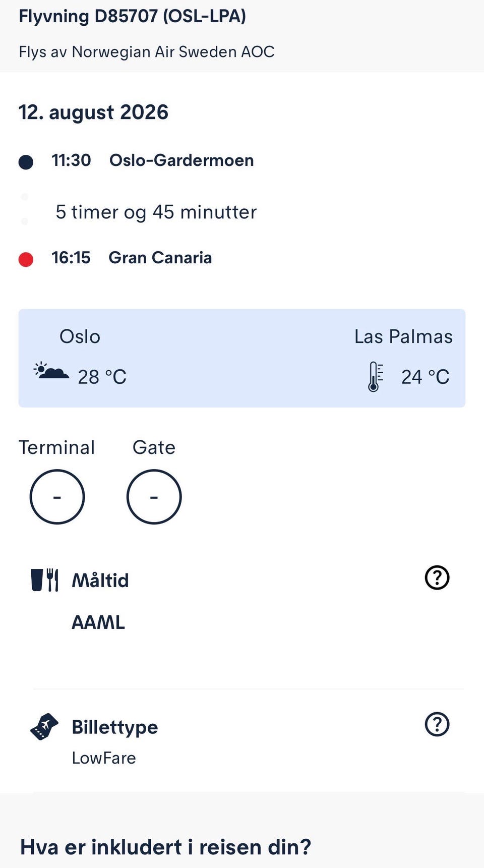The height and width of the screenshot is (868, 484).
Task: Click the dark departure dot for Oslo-Gardermoen
Action: click(x=26, y=162)
